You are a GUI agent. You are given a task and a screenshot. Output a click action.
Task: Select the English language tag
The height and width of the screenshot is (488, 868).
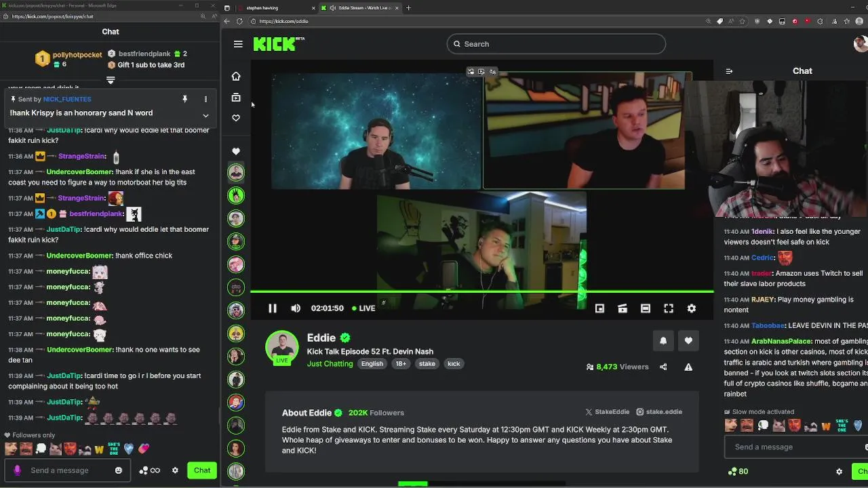point(372,364)
